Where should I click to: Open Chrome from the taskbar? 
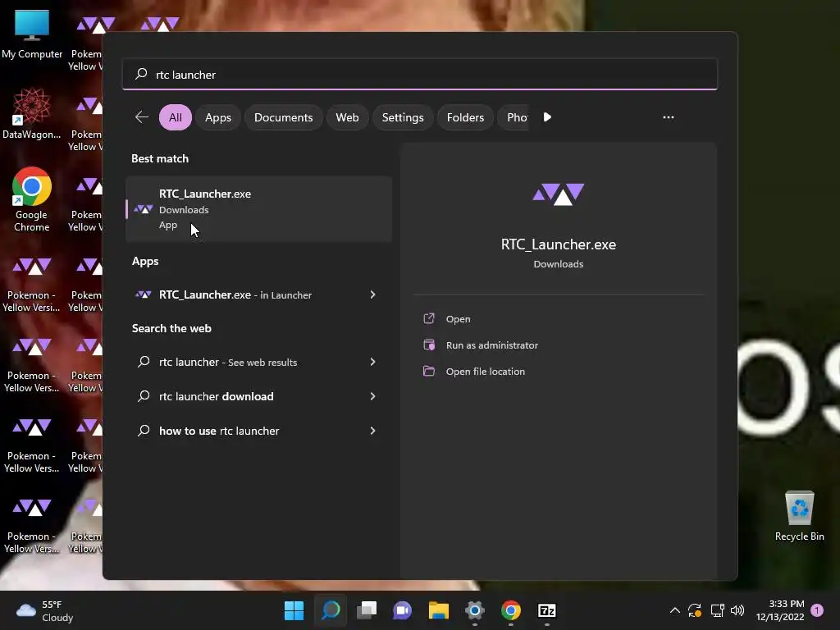click(511, 610)
